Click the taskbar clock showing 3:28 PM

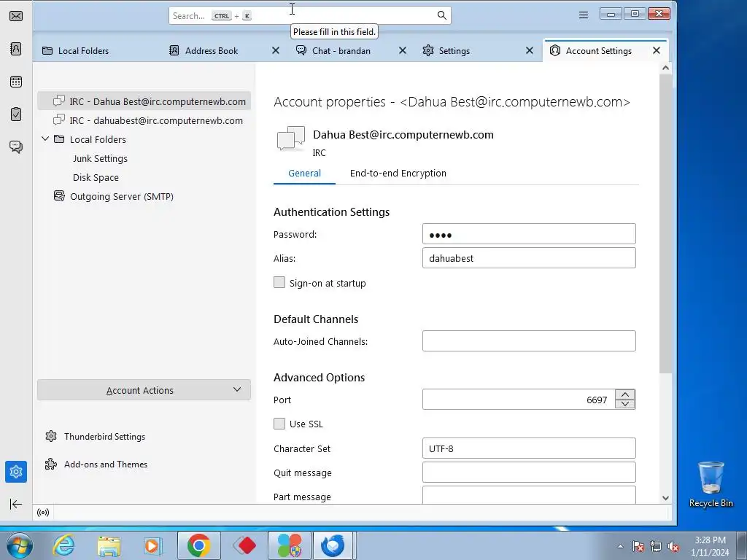(710, 546)
